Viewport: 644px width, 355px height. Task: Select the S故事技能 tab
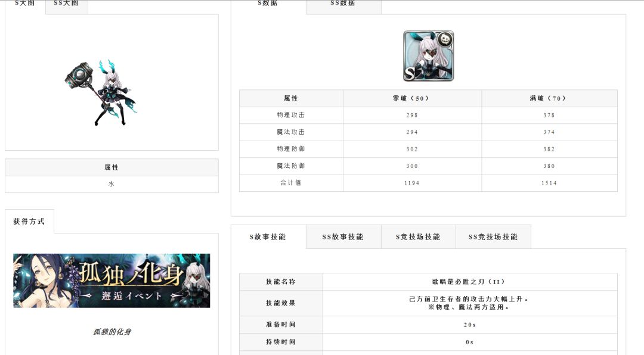coord(268,237)
